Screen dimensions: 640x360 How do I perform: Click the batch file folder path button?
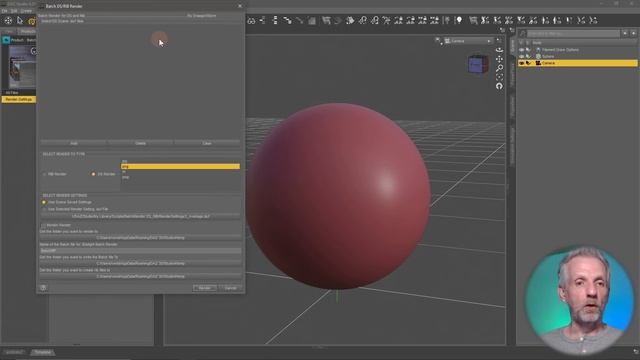(140, 264)
